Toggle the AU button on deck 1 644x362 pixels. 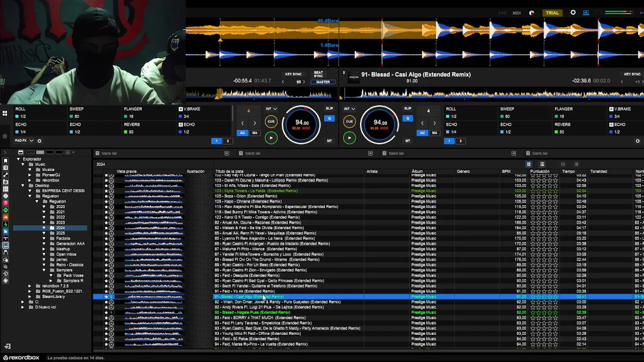click(243, 133)
